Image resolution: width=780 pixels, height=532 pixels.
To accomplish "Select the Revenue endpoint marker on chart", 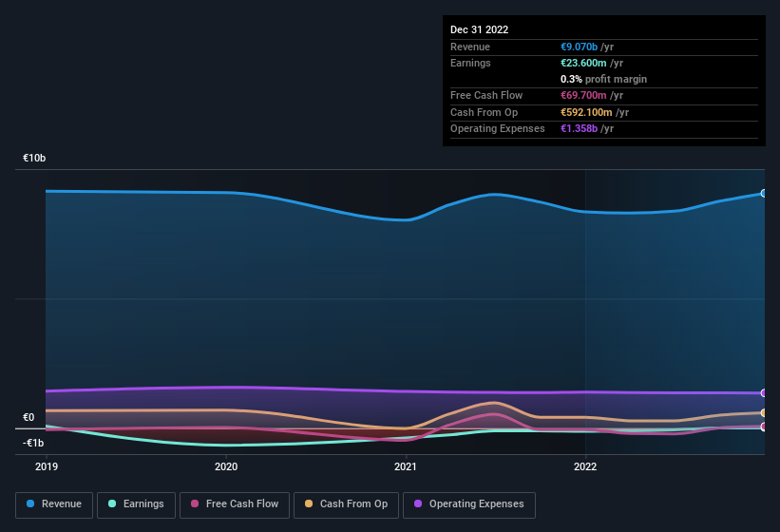I will [764, 193].
